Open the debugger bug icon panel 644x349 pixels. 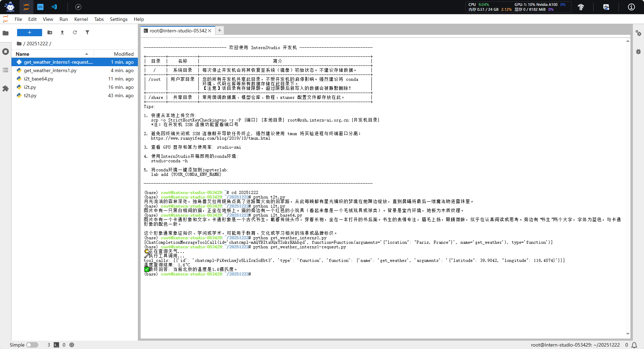point(638,52)
